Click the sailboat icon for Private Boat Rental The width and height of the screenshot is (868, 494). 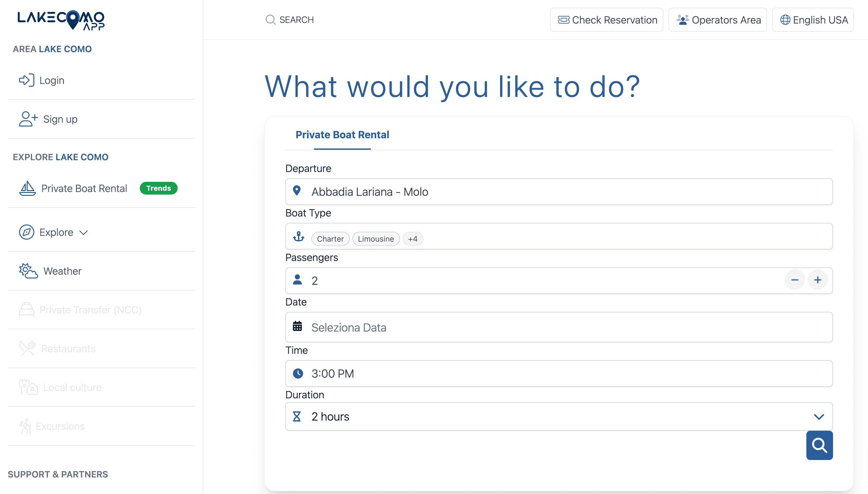click(27, 188)
